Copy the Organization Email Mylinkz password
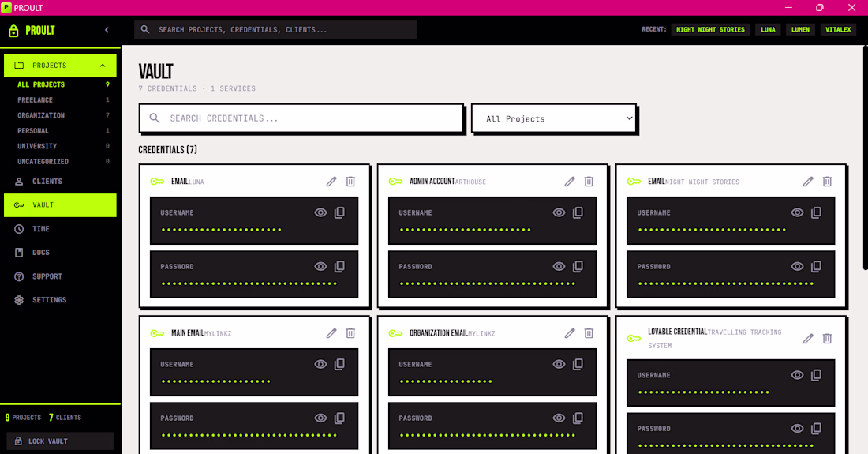The height and width of the screenshot is (454, 868). [578, 418]
